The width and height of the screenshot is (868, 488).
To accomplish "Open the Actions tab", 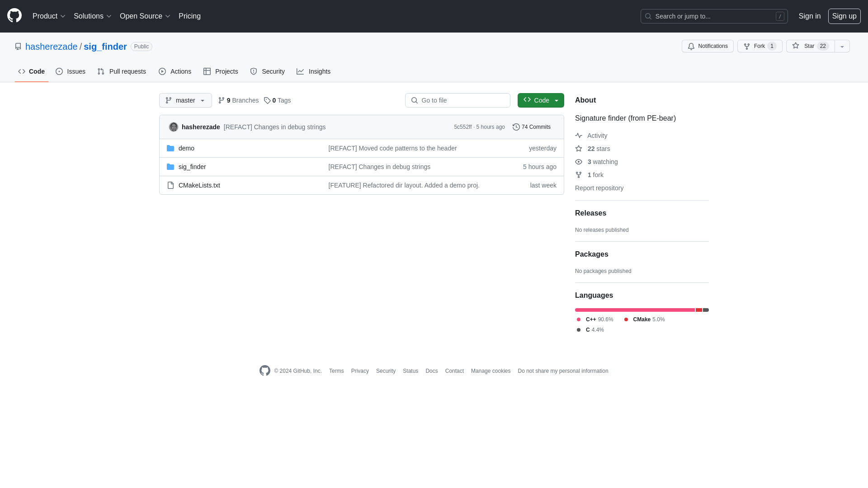I will tap(175, 71).
